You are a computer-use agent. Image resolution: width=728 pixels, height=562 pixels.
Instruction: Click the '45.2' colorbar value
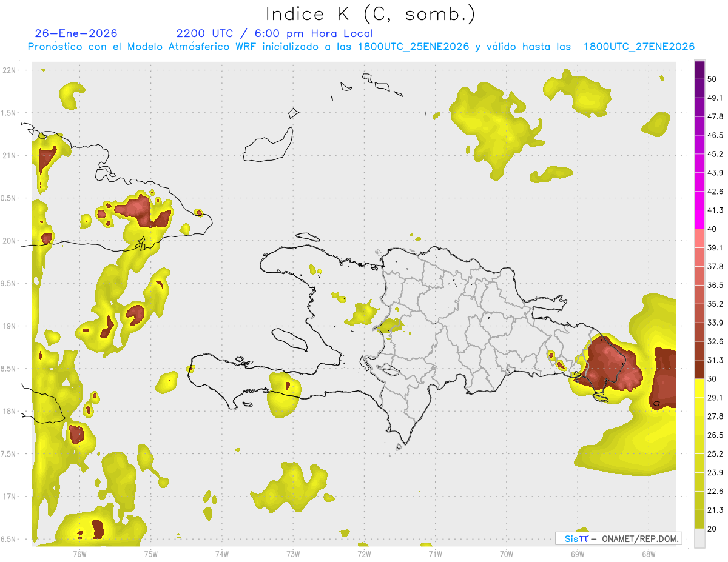(x=715, y=154)
